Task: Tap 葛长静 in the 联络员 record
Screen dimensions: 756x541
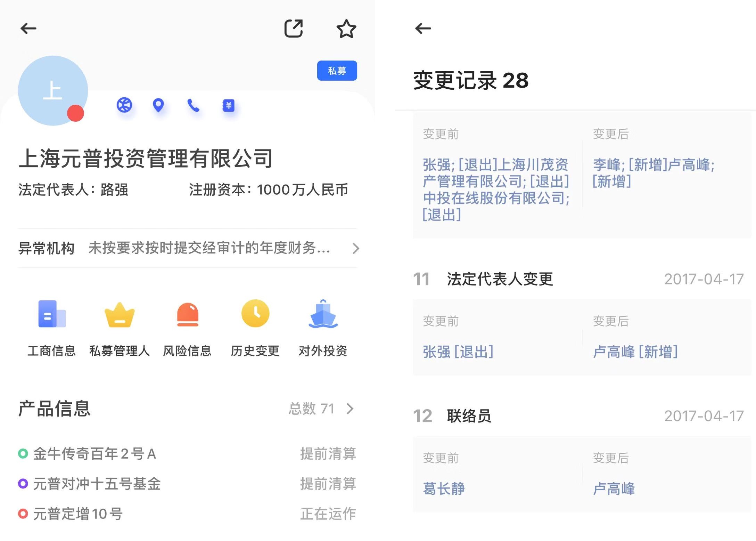Action: pos(444,489)
